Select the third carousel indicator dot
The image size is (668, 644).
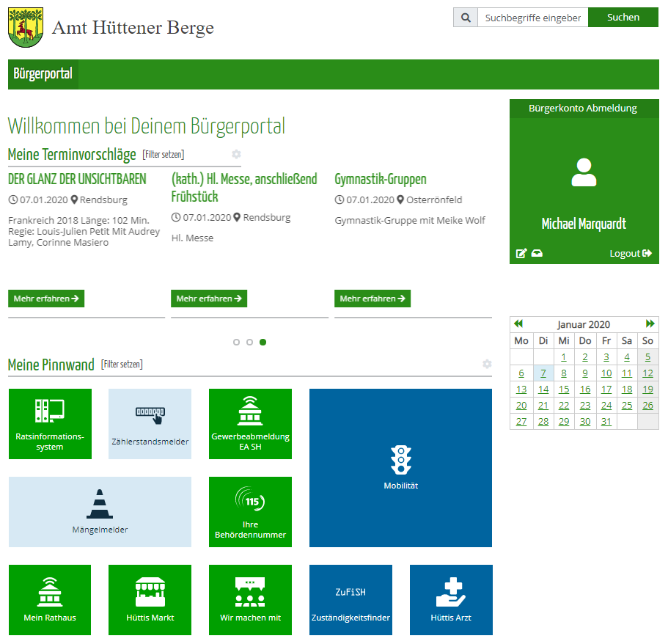click(263, 342)
